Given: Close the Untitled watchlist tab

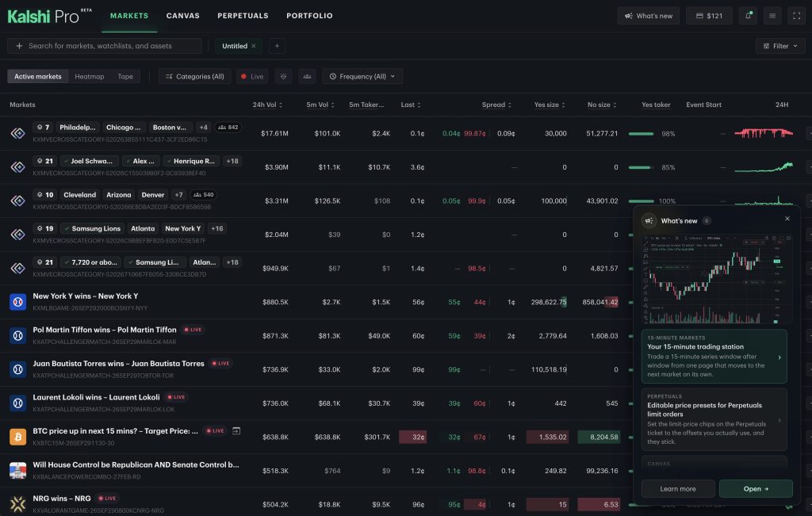Looking at the screenshot, I should 254,46.
